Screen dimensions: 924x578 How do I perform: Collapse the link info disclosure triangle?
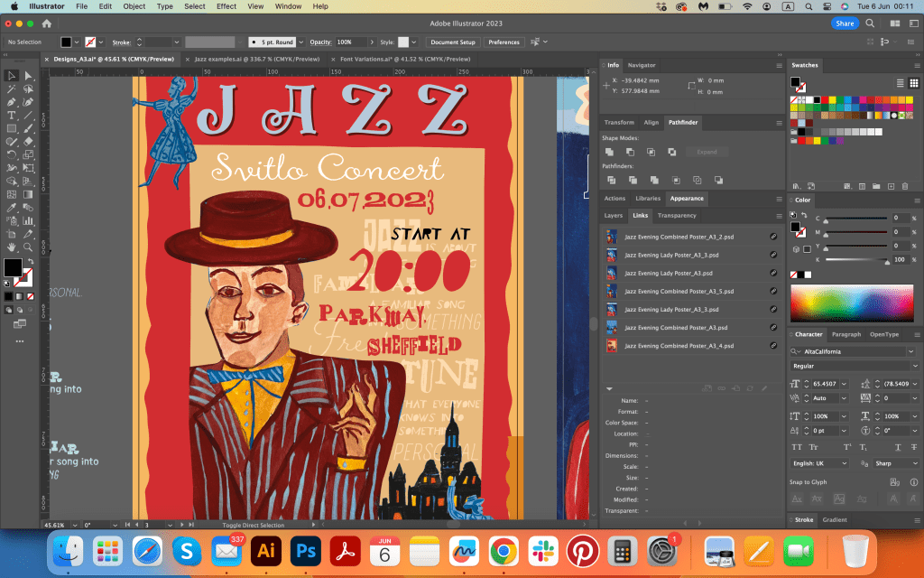pyautogui.click(x=610, y=388)
